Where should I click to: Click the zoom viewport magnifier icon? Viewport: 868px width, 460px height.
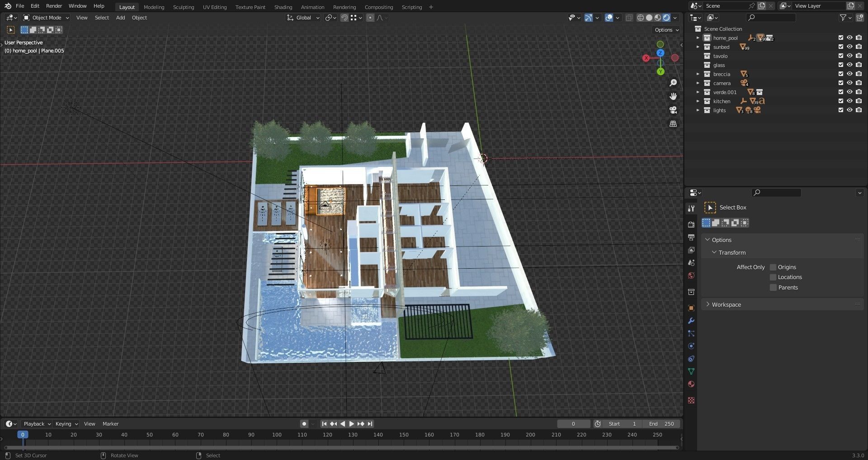[673, 83]
